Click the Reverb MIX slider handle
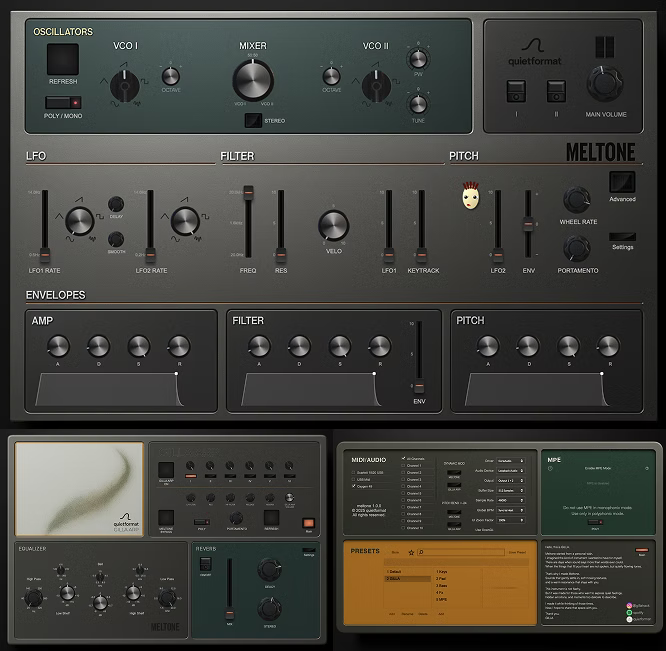The image size is (666, 651). (229, 614)
